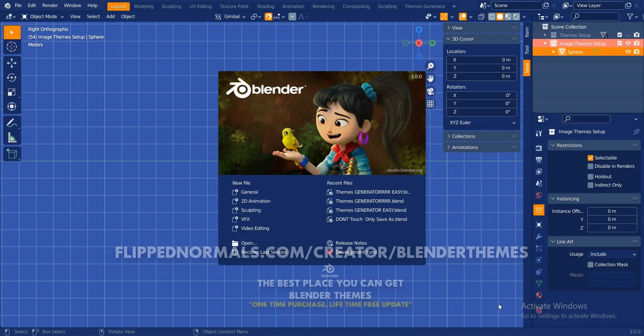The image size is (644, 336).
Task: Open the XYZ Euler rotation mode dropdown
Action: [482, 123]
